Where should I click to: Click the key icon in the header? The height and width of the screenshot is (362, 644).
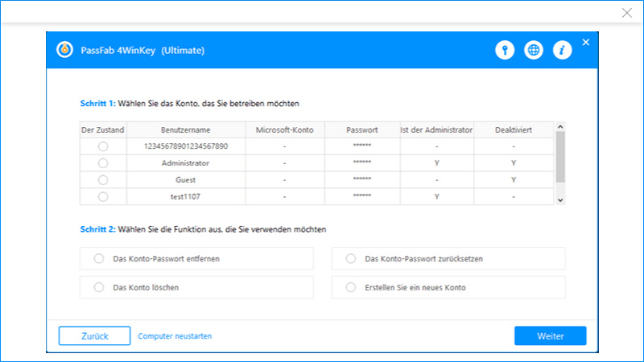[x=505, y=50]
